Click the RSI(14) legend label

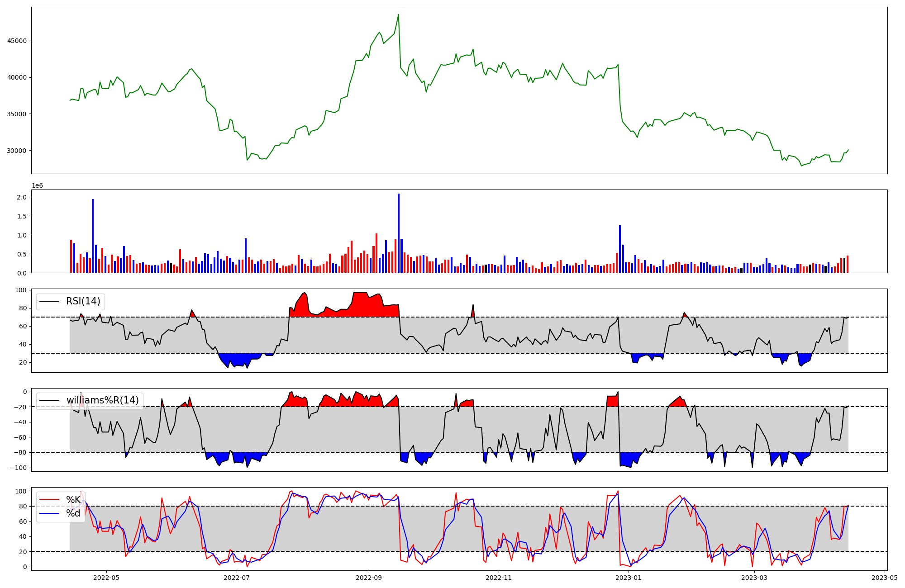[83, 301]
